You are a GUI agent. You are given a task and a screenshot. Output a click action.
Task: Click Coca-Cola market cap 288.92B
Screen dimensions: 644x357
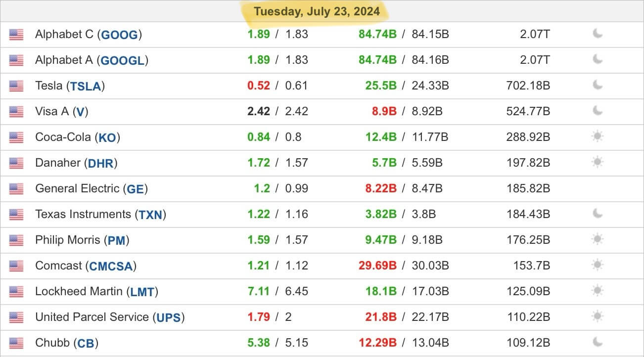click(x=528, y=137)
